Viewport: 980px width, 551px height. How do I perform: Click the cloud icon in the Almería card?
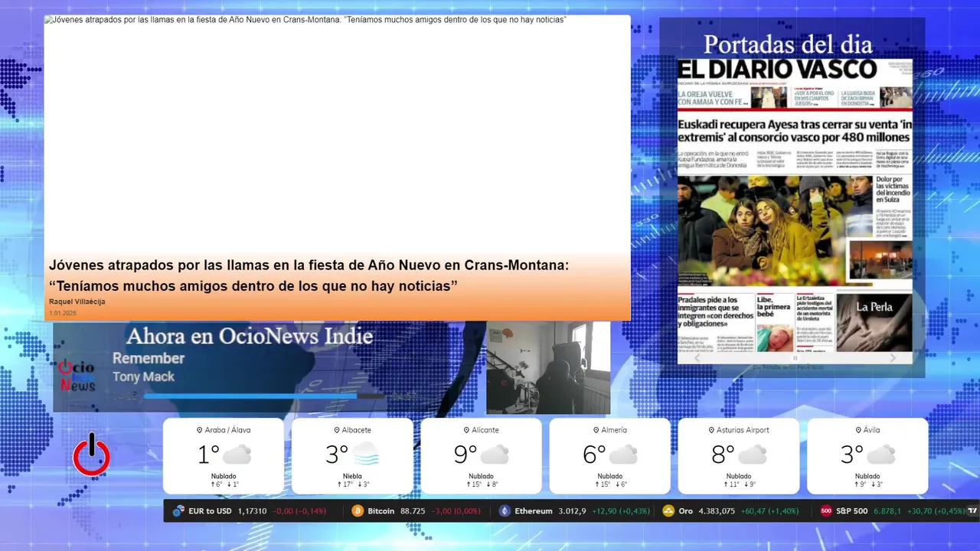point(622,455)
